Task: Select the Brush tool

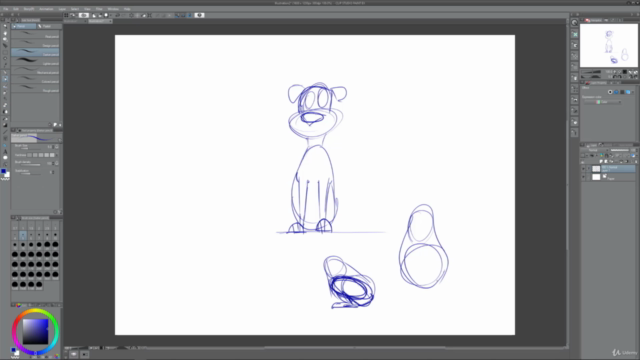Action: (x=5, y=86)
